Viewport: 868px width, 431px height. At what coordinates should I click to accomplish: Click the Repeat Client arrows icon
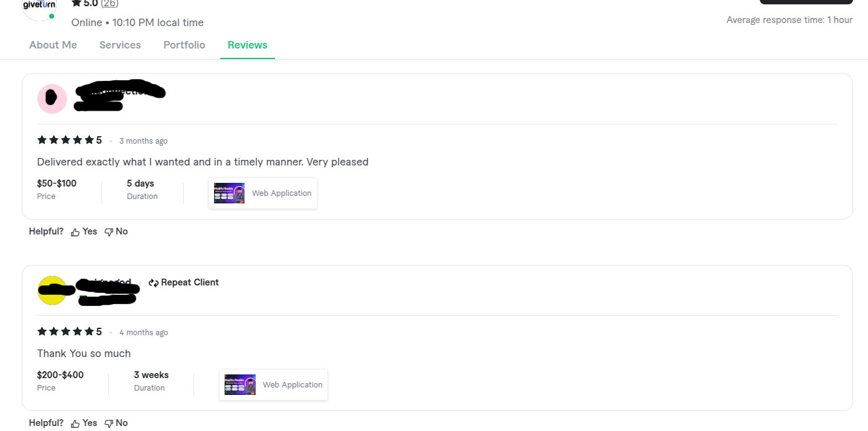(x=154, y=283)
